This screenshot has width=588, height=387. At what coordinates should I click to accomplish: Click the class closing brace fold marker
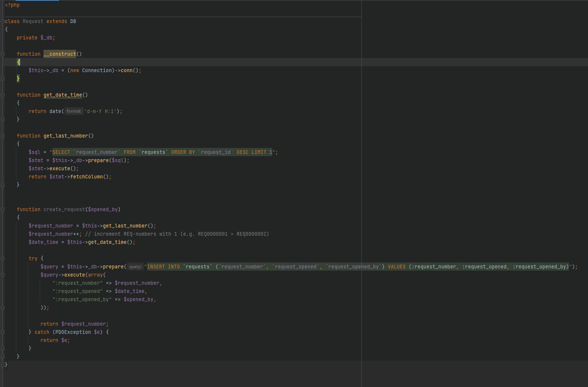pos(3,365)
